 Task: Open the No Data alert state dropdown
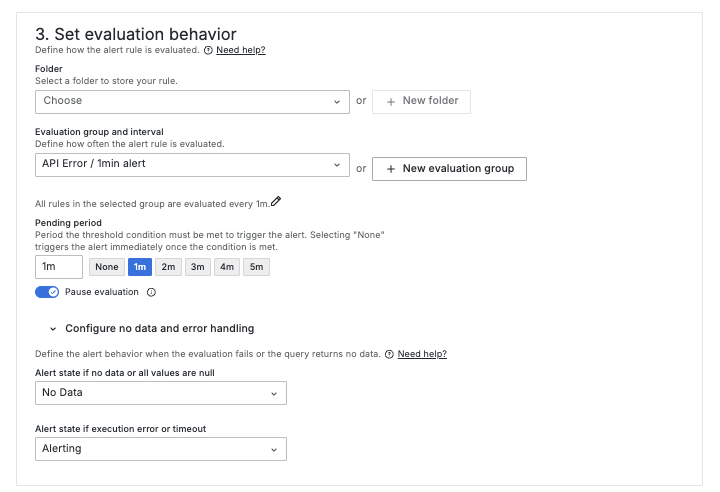point(160,393)
